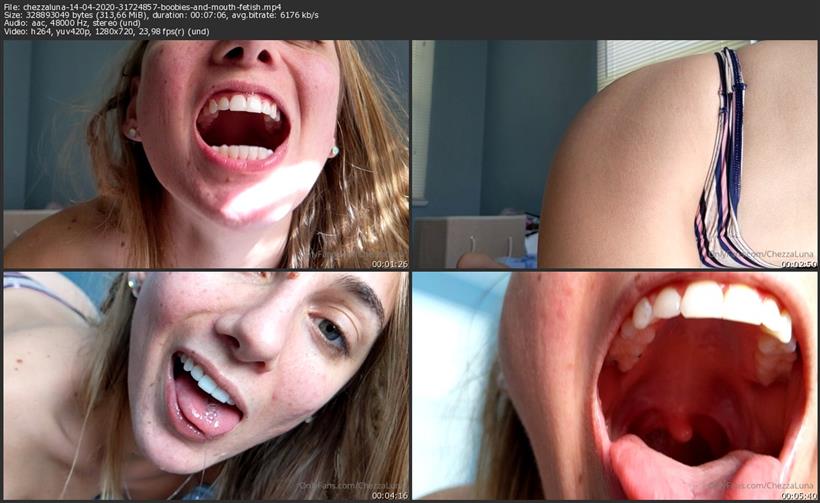Open the thumbnail timestamped 00:04:16
The height and width of the screenshot is (503, 820).
(205, 385)
